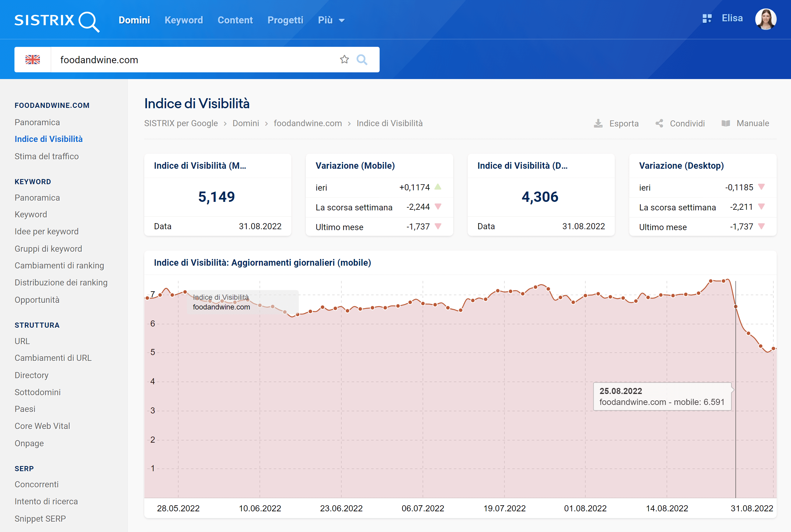791x532 pixels.
Task: Open the Progetti top menu
Action: pos(285,20)
